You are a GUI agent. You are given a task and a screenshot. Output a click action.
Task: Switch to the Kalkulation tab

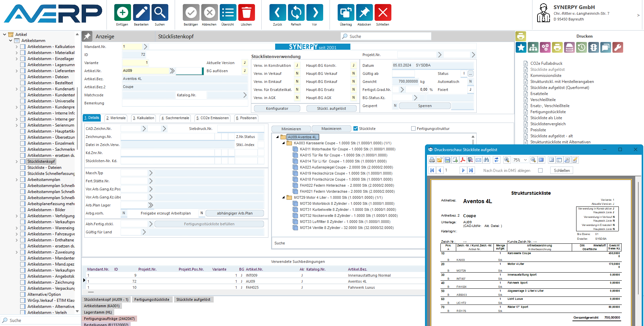pos(143,118)
